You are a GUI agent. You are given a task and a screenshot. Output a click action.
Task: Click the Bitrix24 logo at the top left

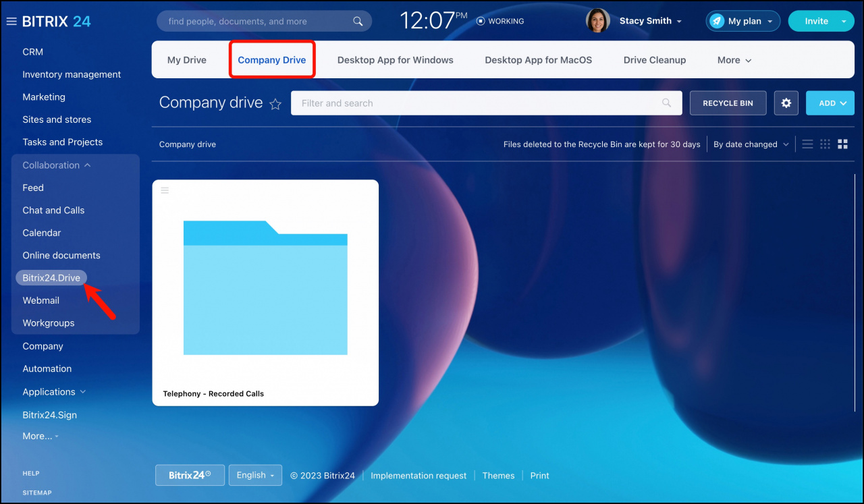pos(56,21)
